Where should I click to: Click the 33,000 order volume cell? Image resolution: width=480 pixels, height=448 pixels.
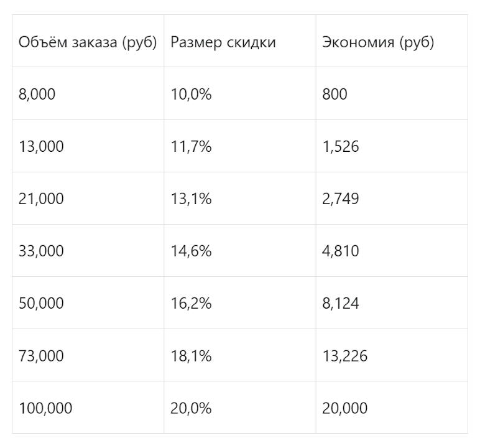tap(41, 251)
